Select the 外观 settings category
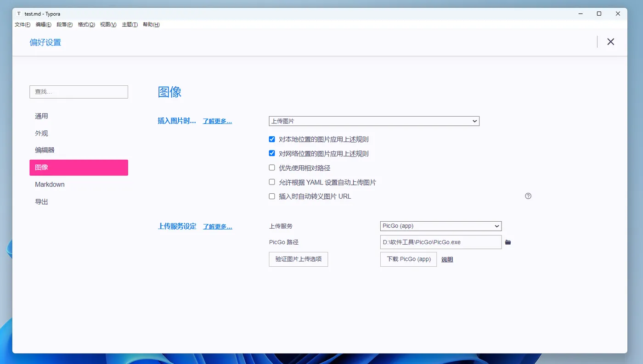Viewport: 643px width, 364px height. click(x=79, y=134)
